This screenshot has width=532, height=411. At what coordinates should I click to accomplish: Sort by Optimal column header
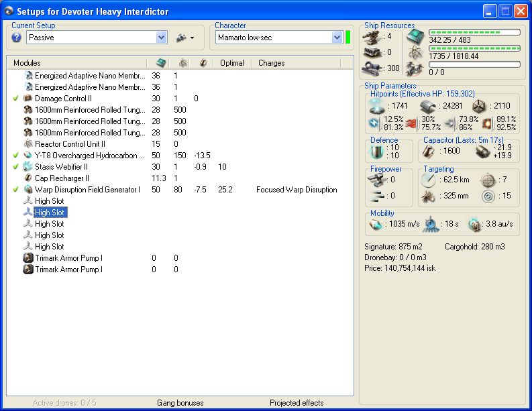232,63
